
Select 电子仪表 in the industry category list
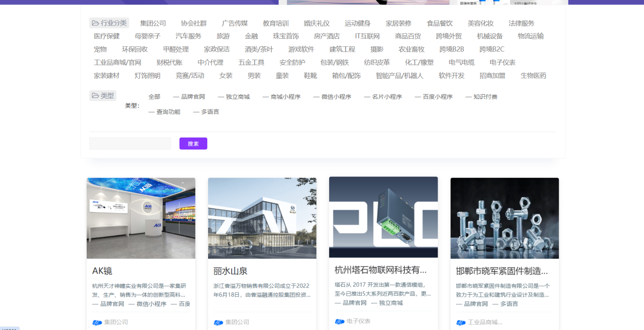(503, 62)
